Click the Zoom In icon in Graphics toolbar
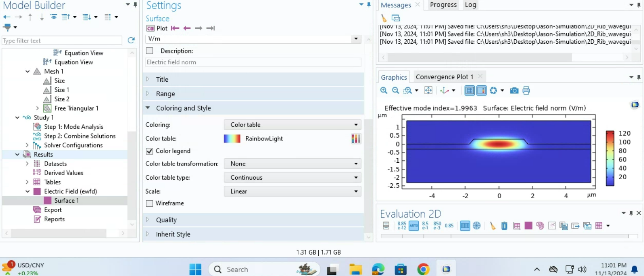644x276 pixels. tap(384, 91)
